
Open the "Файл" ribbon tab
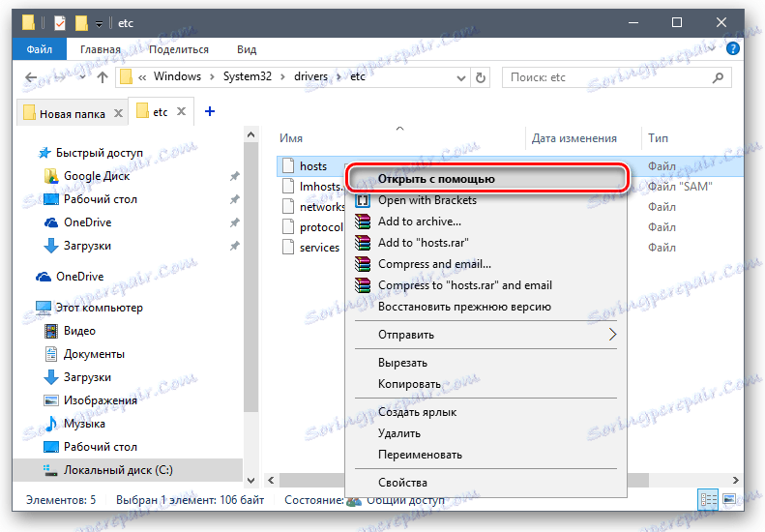(x=39, y=49)
